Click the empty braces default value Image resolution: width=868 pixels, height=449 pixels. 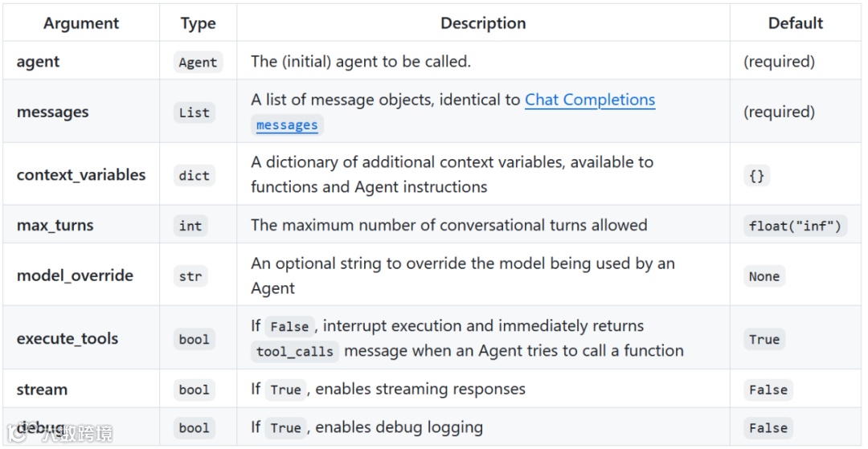[x=756, y=175]
